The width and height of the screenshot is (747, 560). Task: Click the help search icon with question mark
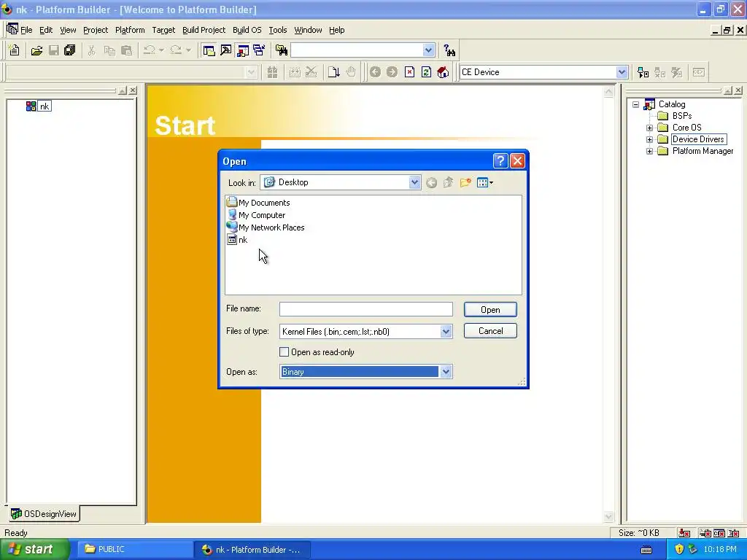(x=449, y=50)
